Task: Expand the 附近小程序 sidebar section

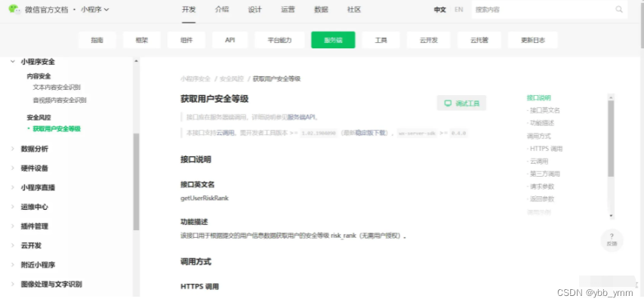Action: coord(12,265)
